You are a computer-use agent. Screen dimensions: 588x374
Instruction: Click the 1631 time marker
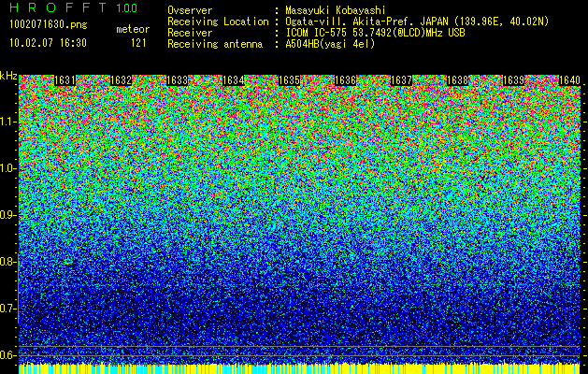point(65,80)
